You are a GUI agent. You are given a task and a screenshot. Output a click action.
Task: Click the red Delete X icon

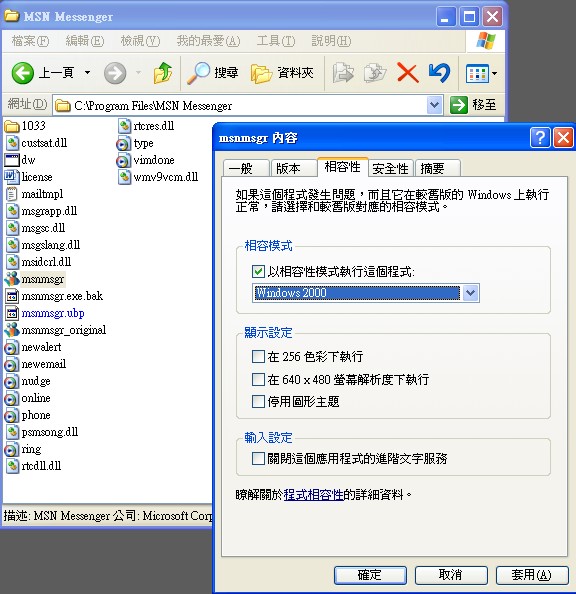point(408,73)
